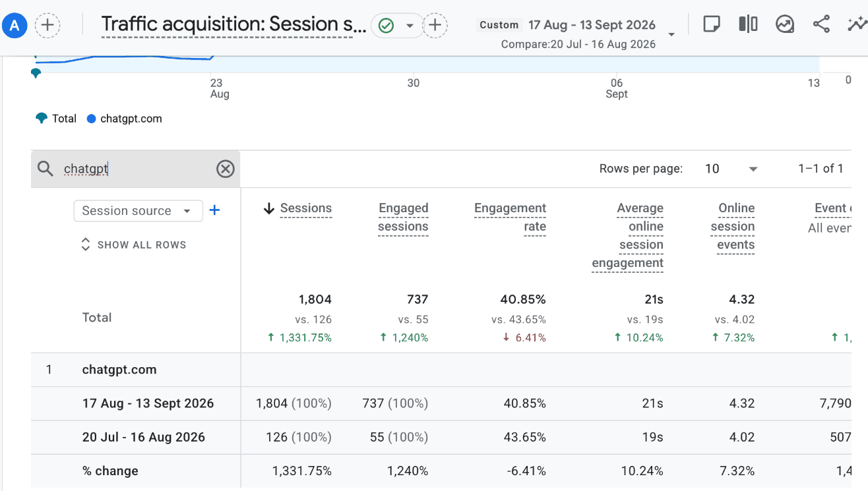This screenshot has width=868, height=491.
Task: Click SHOW ALL ROWS
Action: click(134, 245)
